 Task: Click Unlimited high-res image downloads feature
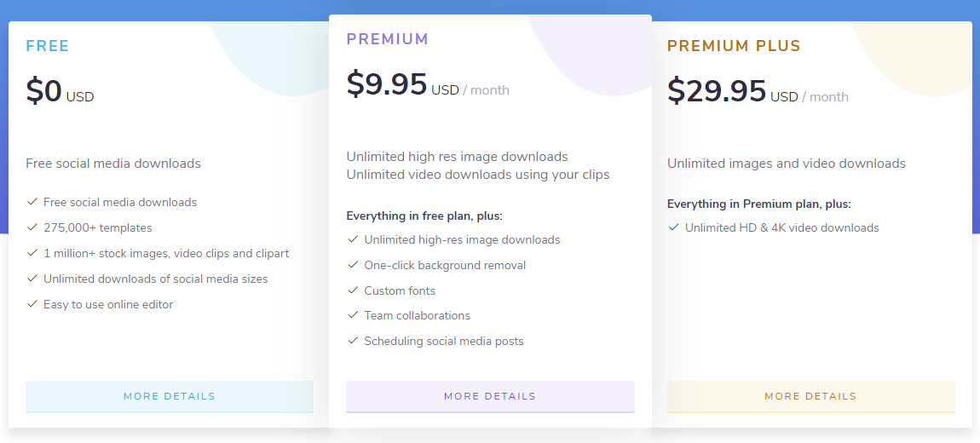coord(462,240)
